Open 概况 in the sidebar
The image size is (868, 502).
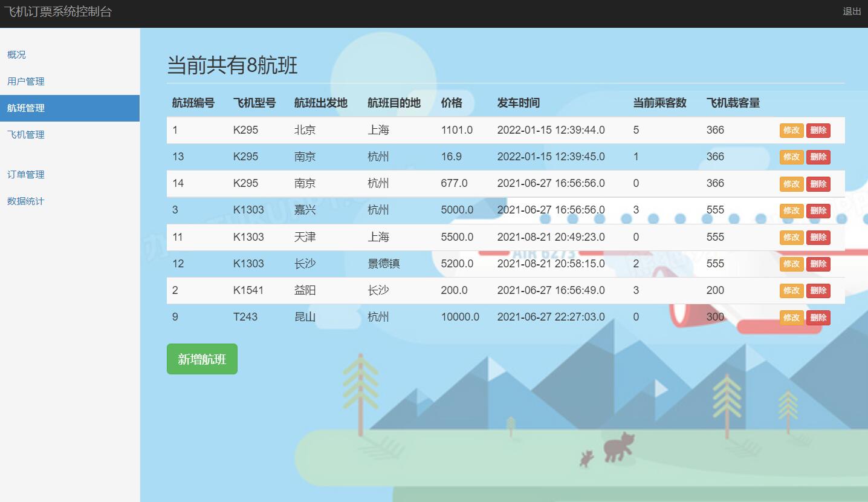[16, 54]
